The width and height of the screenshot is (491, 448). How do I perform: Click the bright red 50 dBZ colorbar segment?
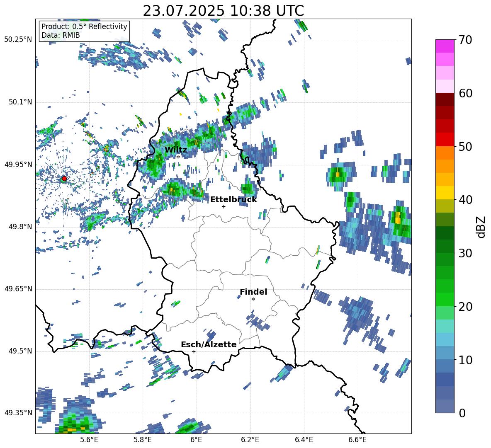[445, 140]
